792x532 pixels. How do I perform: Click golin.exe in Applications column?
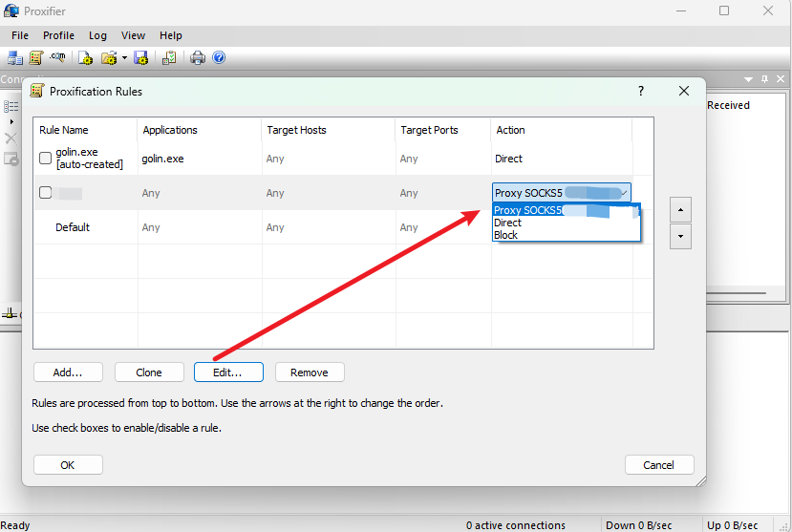162,159
